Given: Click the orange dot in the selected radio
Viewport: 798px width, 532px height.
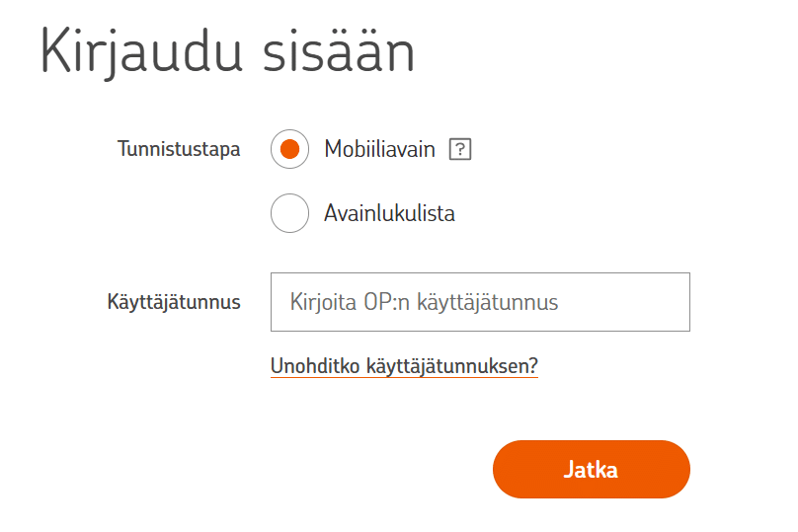Looking at the screenshot, I should click(289, 149).
